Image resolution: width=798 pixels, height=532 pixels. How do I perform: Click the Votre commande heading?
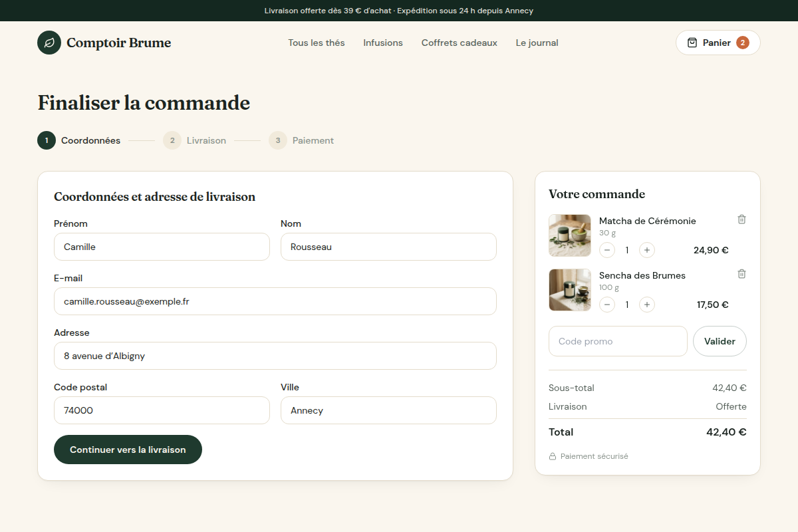(597, 194)
